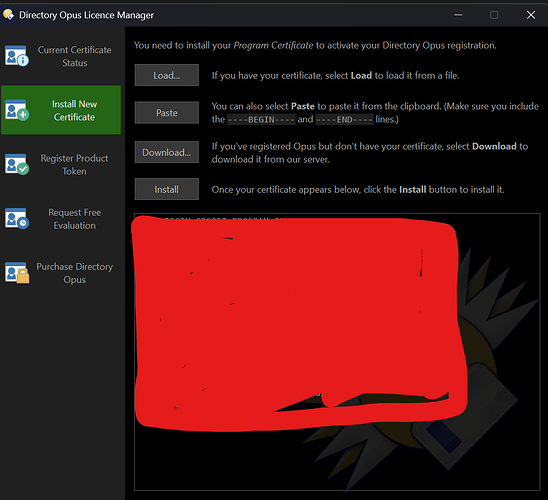
Task: Minimize the Licence Manager window
Action: click(x=458, y=15)
